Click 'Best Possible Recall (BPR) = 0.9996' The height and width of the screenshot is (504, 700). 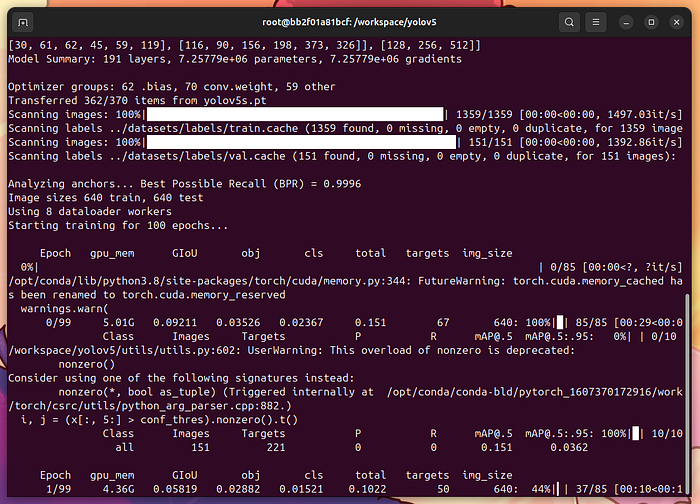click(x=250, y=183)
